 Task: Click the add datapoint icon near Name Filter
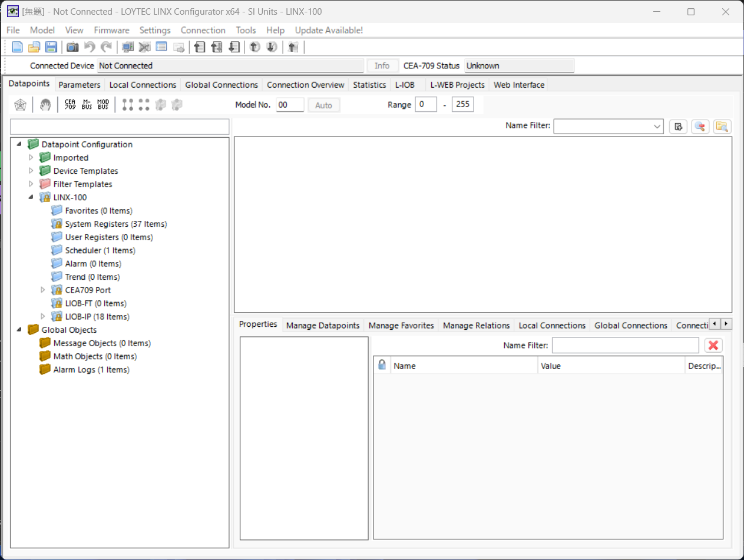pyautogui.click(x=677, y=126)
